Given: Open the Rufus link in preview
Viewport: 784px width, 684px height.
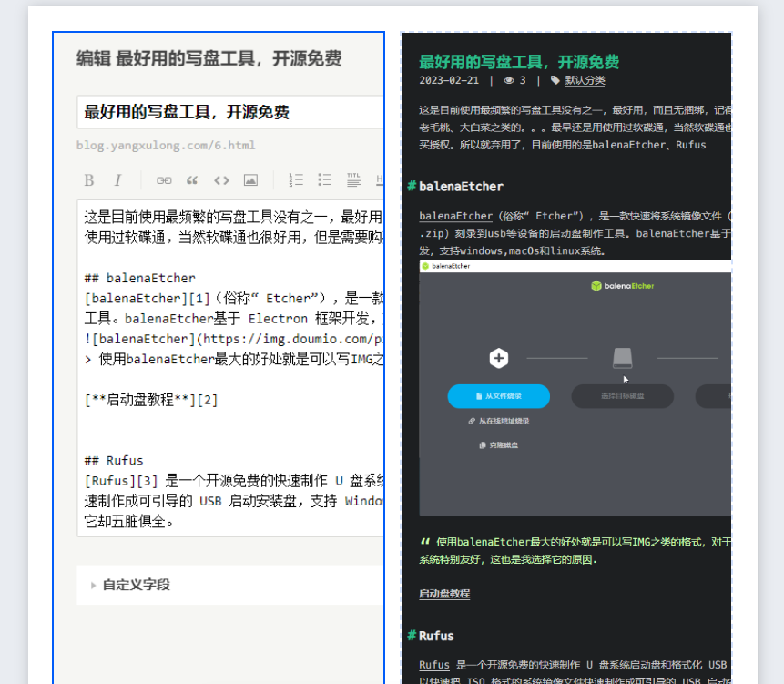Looking at the screenshot, I should 434,665.
